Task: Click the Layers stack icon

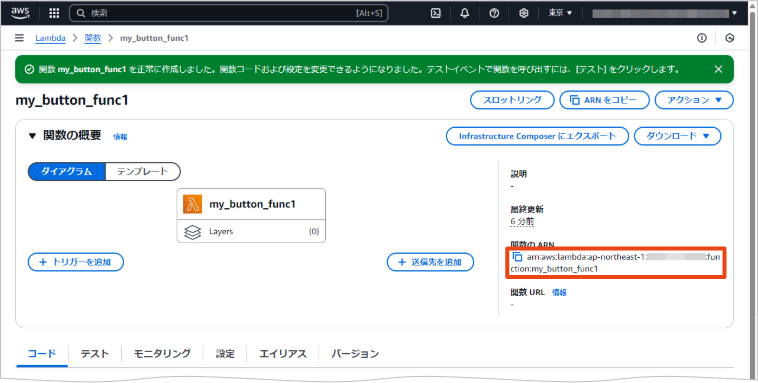Action: [x=192, y=232]
